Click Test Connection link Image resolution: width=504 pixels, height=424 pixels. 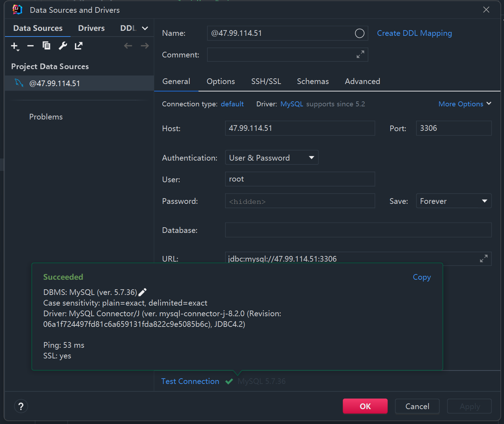coord(190,381)
